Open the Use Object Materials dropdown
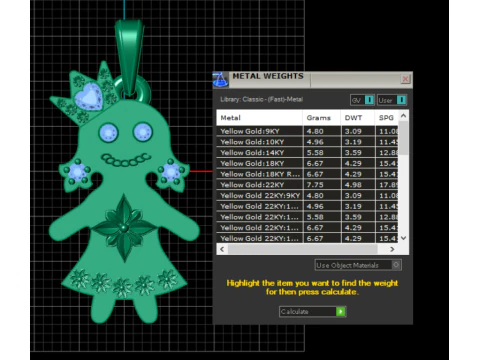Viewport: 480px width, 360px height. pyautogui.click(x=358, y=265)
